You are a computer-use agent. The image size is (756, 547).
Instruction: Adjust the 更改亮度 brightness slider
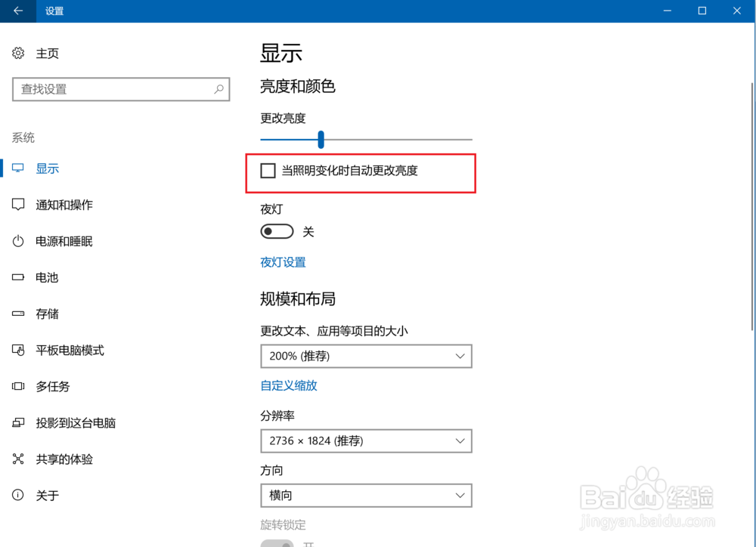[x=321, y=140]
